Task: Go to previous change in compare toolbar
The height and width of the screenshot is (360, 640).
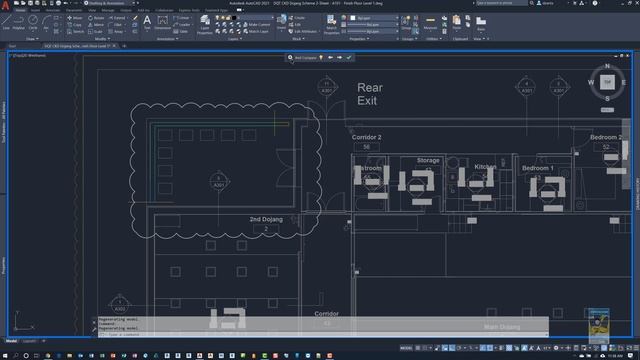Action: point(331,58)
